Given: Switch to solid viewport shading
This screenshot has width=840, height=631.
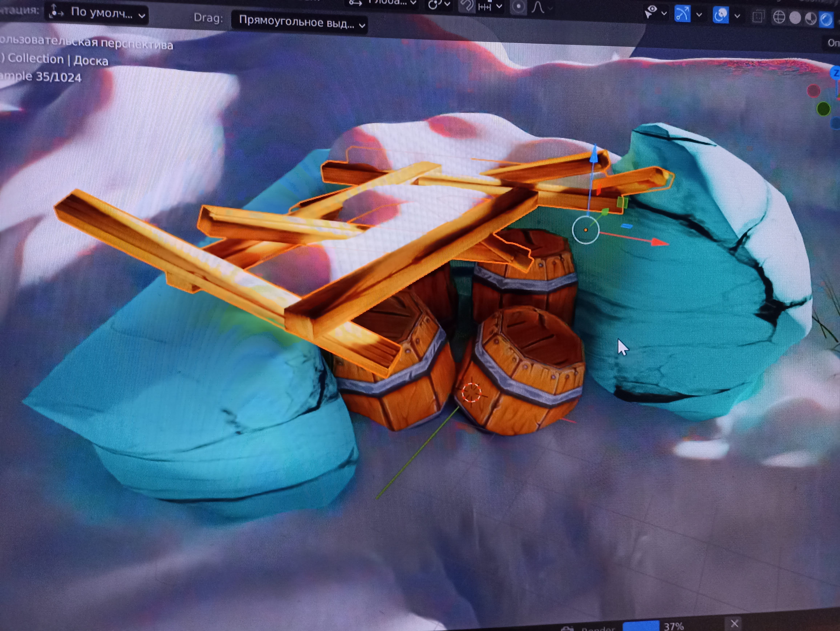Looking at the screenshot, I should coord(795,18).
